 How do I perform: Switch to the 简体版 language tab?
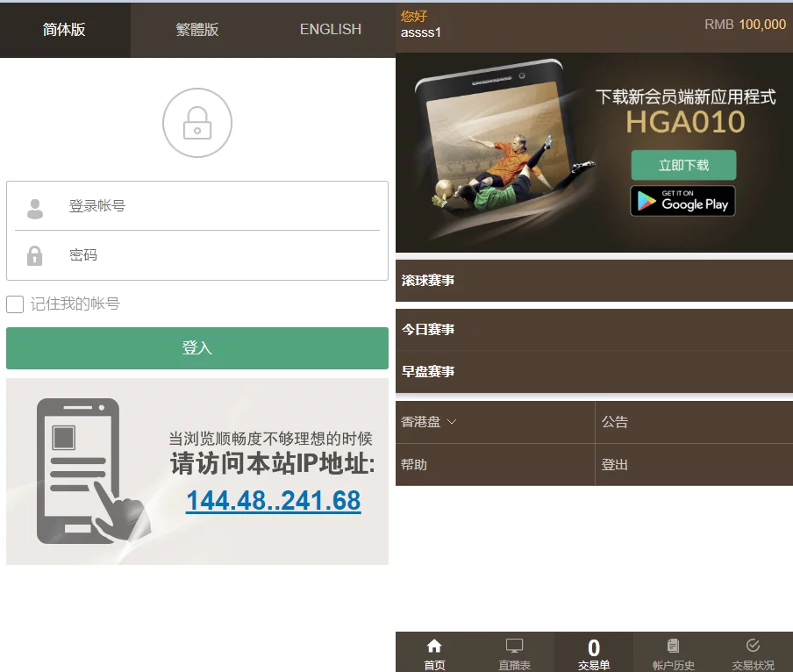pyautogui.click(x=65, y=30)
